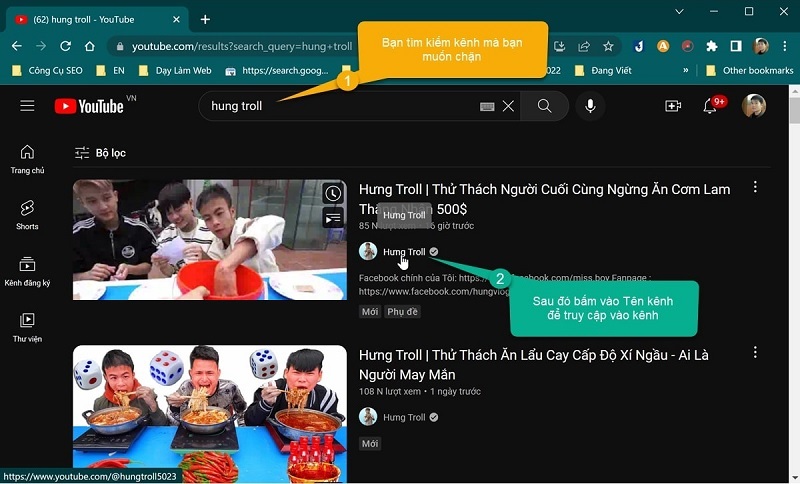
Task: Play the first video thumbnail
Action: [210, 239]
